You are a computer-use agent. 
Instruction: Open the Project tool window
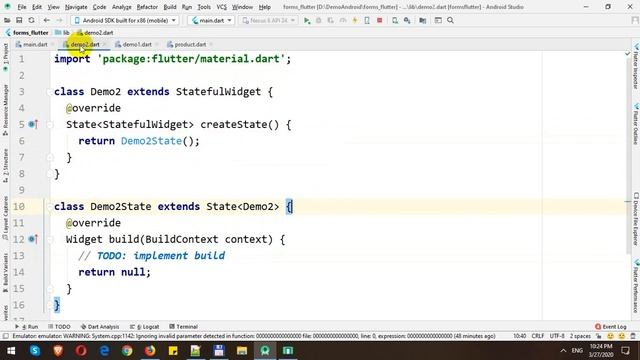coord(5,57)
